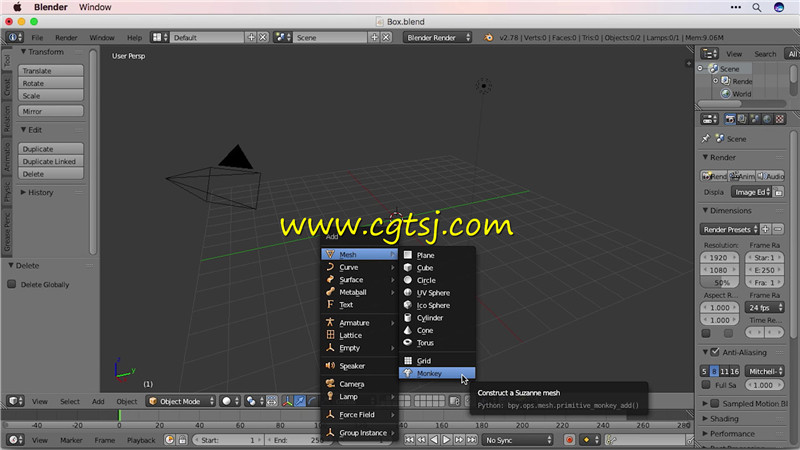Click the Circle mesh icon
Image resolution: width=800 pixels, height=450 pixels.
tap(408, 280)
